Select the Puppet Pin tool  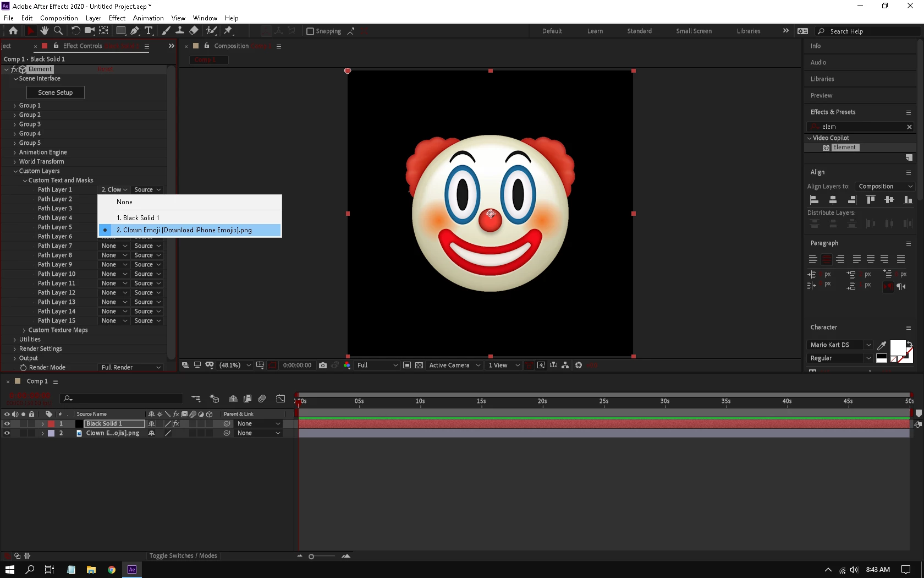point(228,31)
